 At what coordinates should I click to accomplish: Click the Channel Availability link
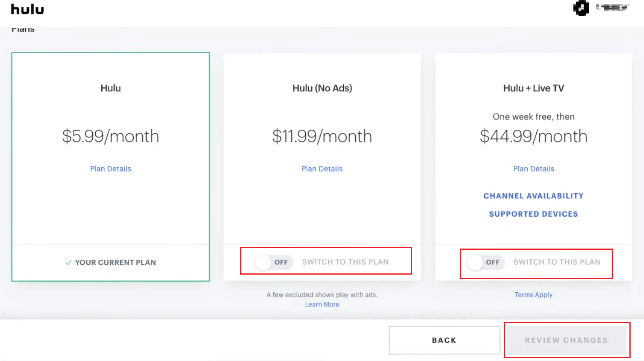tap(534, 196)
